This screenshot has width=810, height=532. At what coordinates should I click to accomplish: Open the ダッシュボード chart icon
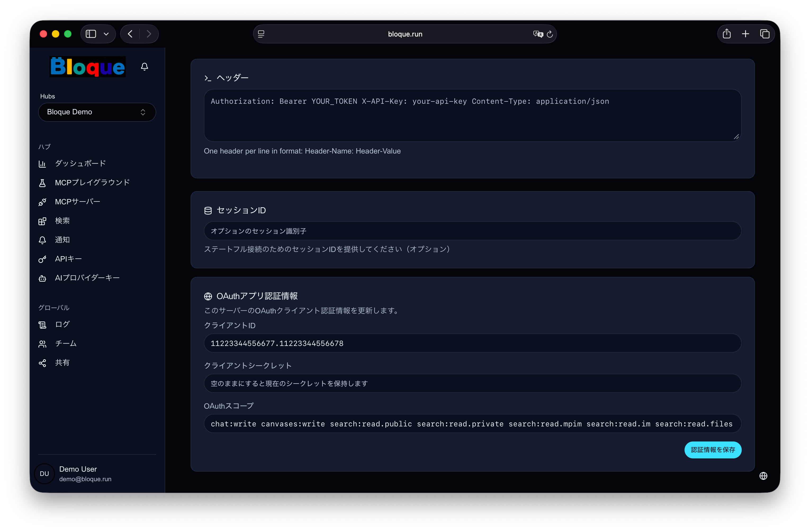(x=42, y=164)
